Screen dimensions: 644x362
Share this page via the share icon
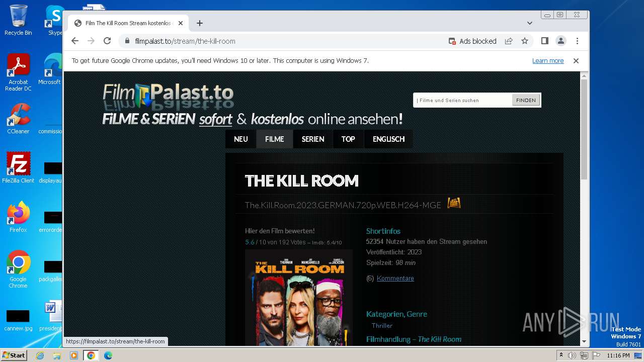pos(509,41)
